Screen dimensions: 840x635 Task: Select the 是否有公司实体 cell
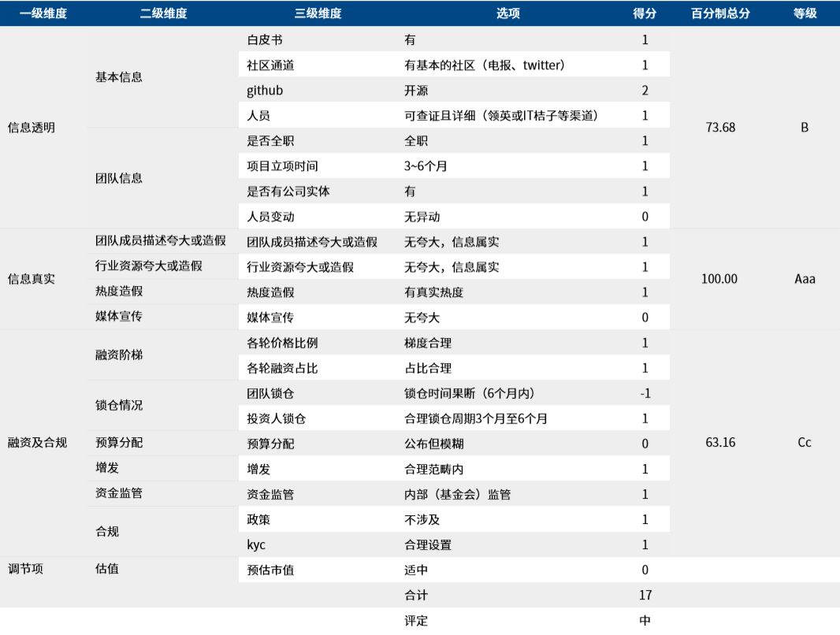click(x=288, y=191)
